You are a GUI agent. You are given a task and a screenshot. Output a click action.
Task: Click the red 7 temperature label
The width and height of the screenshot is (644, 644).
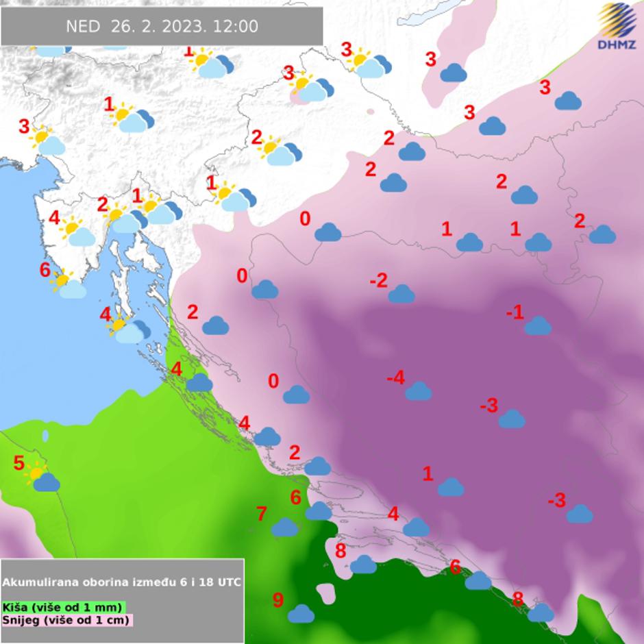coord(262,513)
